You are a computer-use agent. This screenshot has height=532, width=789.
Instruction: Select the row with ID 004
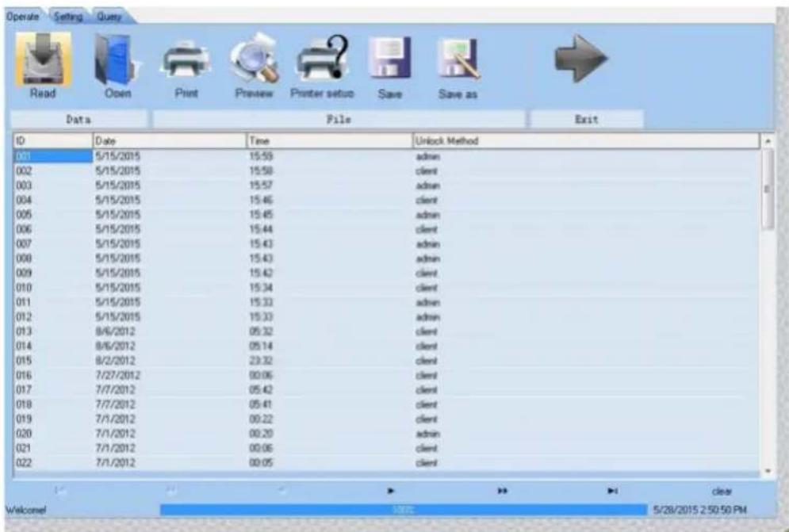pyautogui.click(x=386, y=201)
